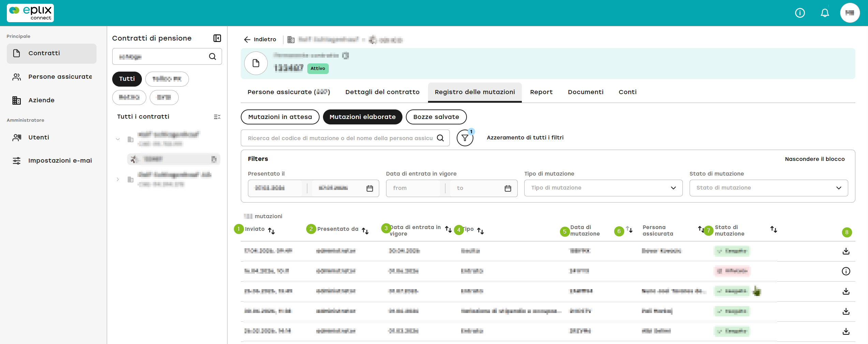Download the fourth mutation row document
Viewport: 868px width, 344px height.
tap(846, 312)
